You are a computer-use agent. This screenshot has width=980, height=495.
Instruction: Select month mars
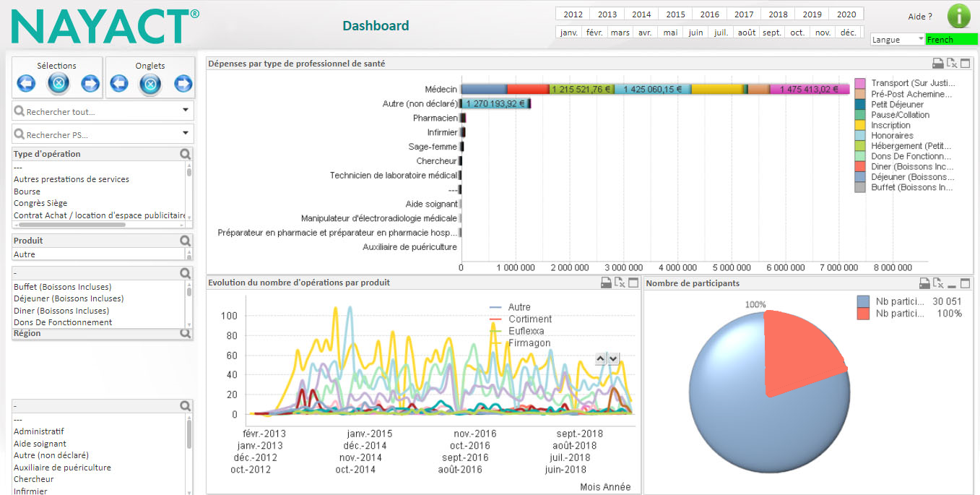click(x=620, y=33)
